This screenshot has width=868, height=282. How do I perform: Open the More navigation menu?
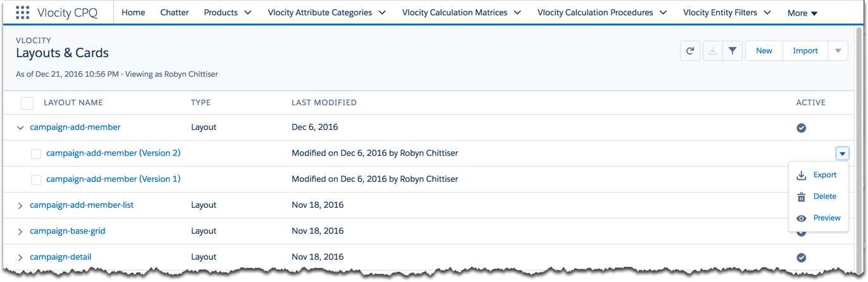tap(802, 13)
